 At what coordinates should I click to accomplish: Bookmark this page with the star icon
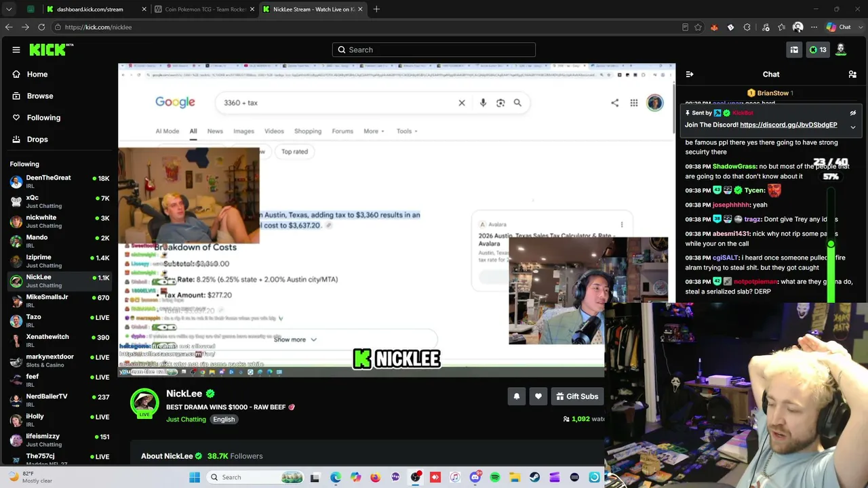(x=698, y=27)
